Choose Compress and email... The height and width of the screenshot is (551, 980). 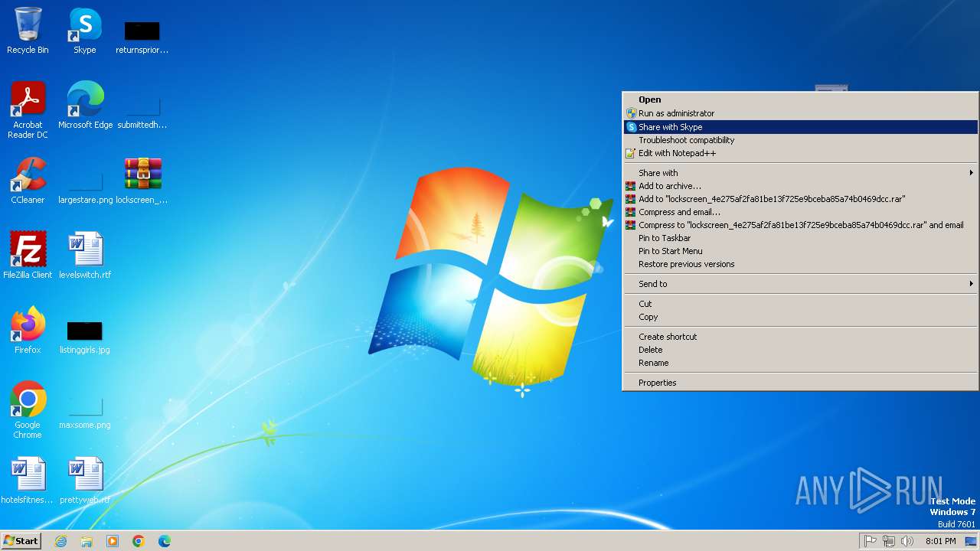click(x=801, y=212)
